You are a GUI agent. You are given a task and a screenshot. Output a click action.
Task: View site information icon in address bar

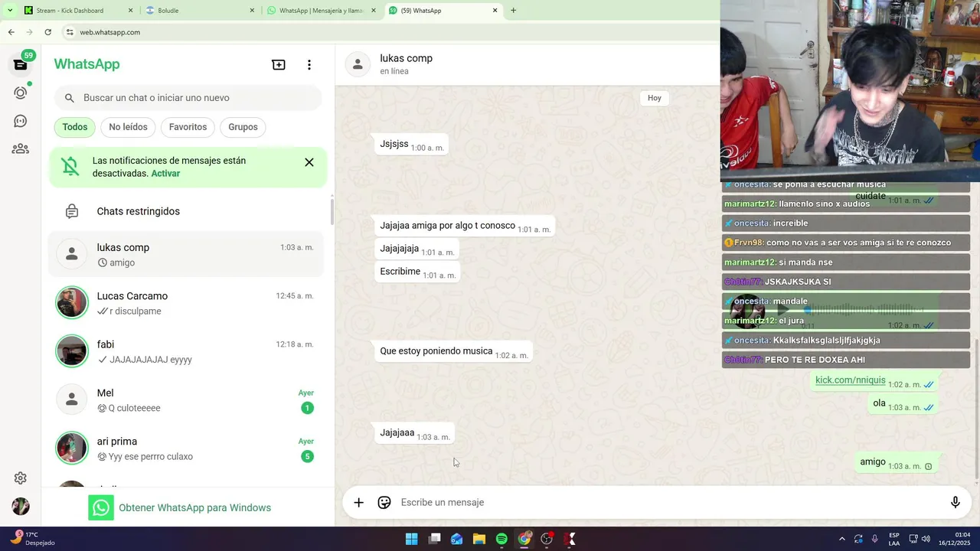click(x=70, y=32)
